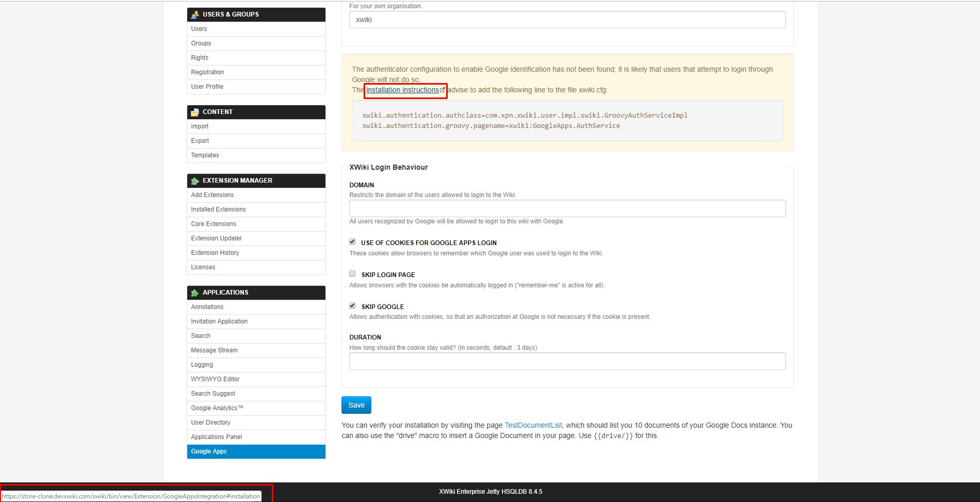Open Logging settings
This screenshot has height=502, width=980.
(256, 365)
